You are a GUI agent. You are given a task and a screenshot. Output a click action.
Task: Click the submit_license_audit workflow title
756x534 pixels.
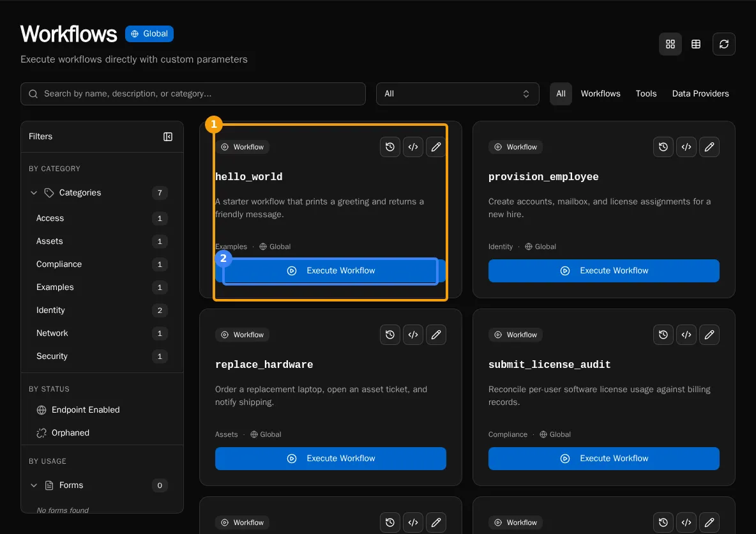(x=550, y=365)
